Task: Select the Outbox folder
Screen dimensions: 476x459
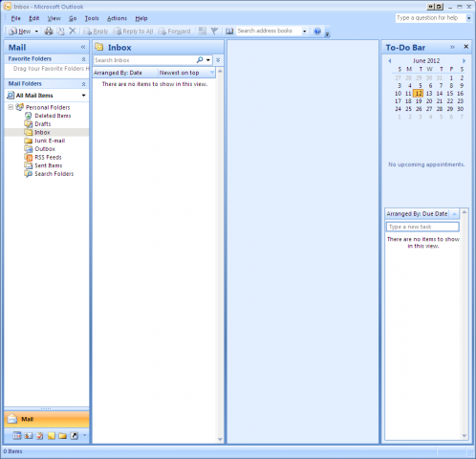Action: tap(45, 149)
